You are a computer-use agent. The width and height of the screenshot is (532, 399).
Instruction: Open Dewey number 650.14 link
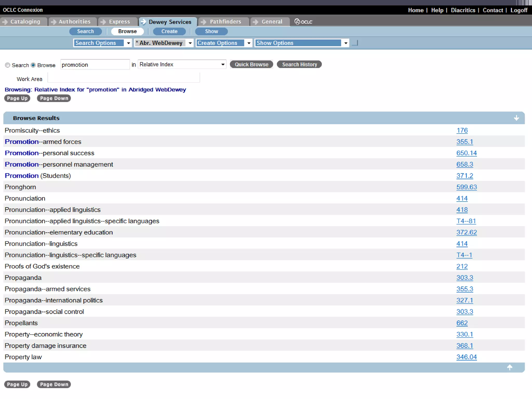coord(466,153)
